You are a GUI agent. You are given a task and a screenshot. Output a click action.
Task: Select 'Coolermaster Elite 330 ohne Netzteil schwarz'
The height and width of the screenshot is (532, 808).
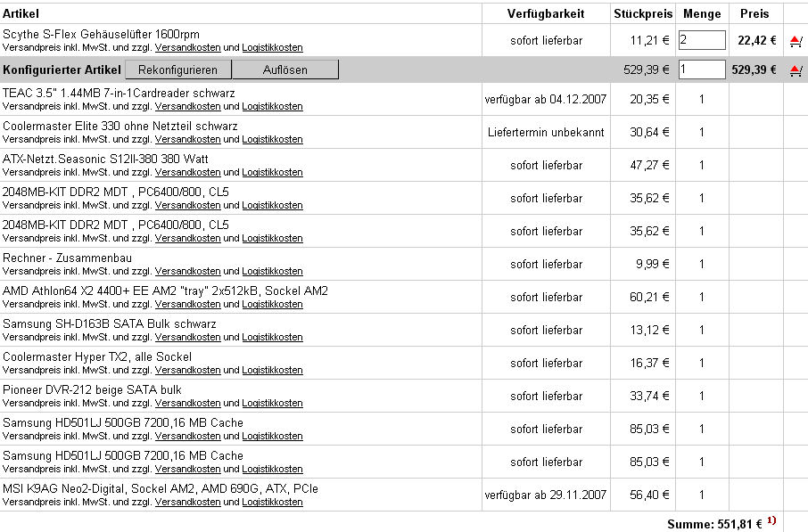click(120, 127)
